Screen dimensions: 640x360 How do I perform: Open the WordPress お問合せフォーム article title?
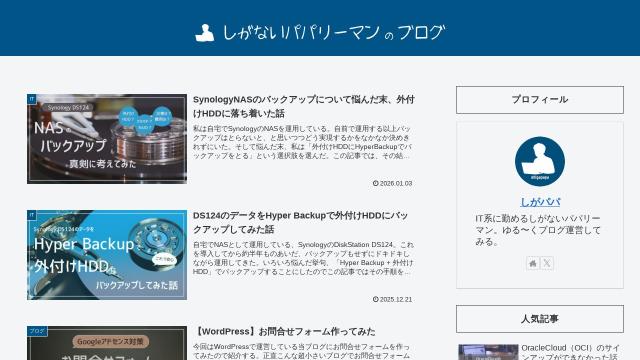[x=284, y=331]
